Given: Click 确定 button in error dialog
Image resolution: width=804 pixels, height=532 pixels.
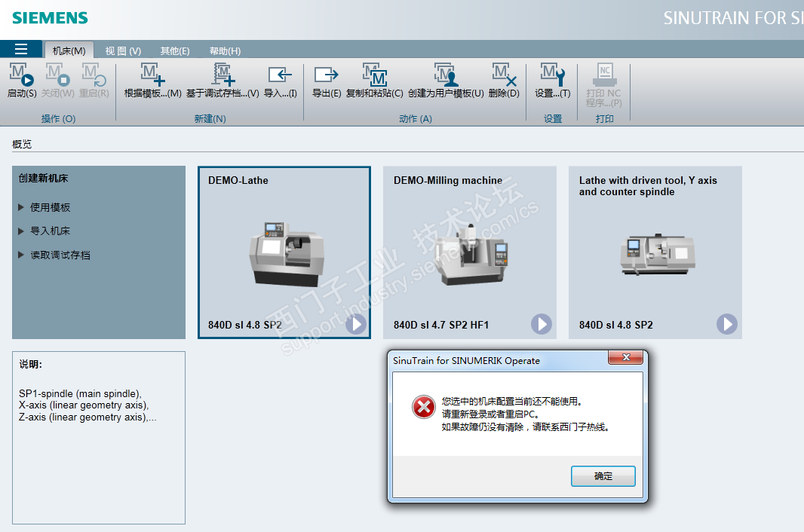Looking at the screenshot, I should tap(603, 476).
